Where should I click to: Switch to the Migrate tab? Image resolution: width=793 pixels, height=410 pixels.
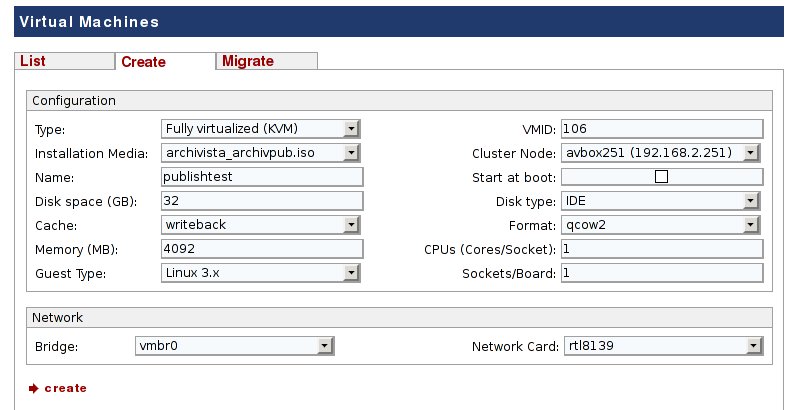248,61
